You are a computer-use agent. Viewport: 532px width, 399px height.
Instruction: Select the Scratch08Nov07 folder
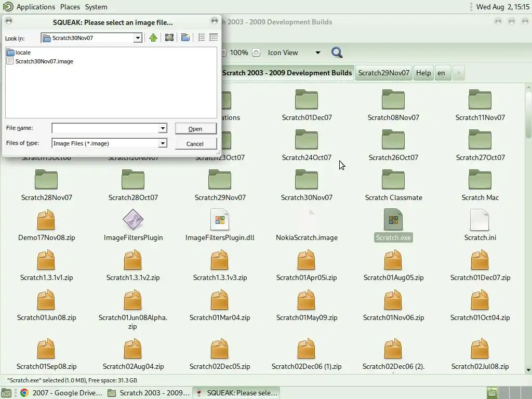tap(393, 105)
